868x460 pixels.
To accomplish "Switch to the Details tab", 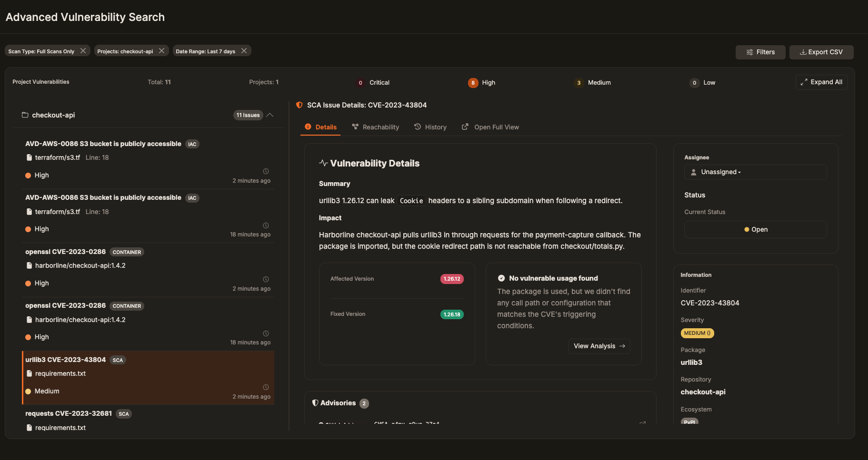I will [x=320, y=127].
